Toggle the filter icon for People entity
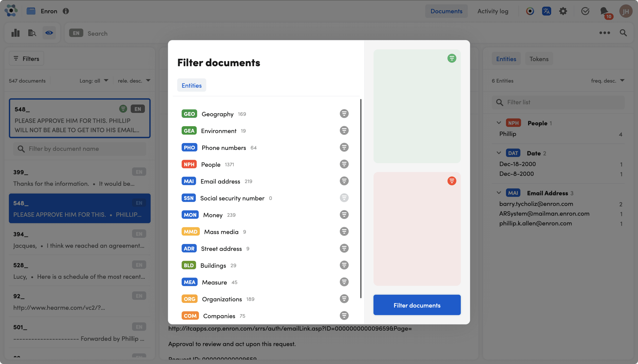This screenshot has height=364, width=638. tap(344, 164)
